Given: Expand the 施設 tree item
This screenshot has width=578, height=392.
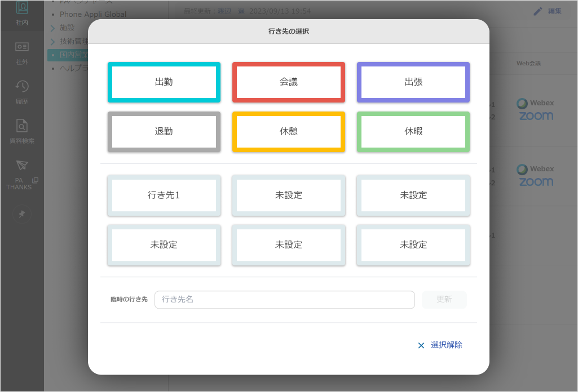Looking at the screenshot, I should (x=52, y=27).
